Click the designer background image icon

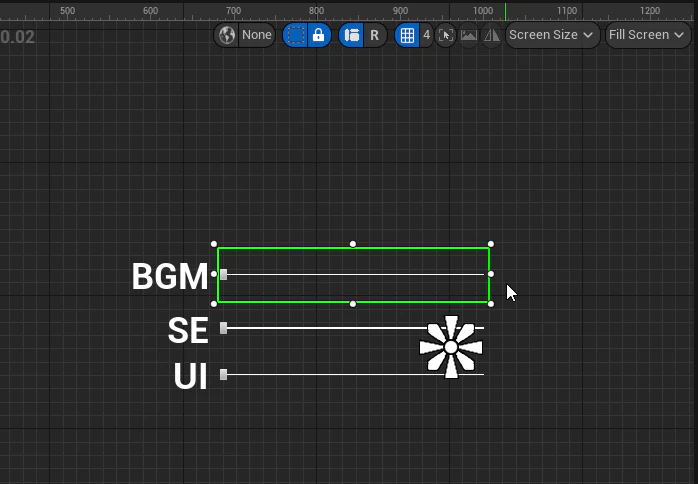(469, 35)
